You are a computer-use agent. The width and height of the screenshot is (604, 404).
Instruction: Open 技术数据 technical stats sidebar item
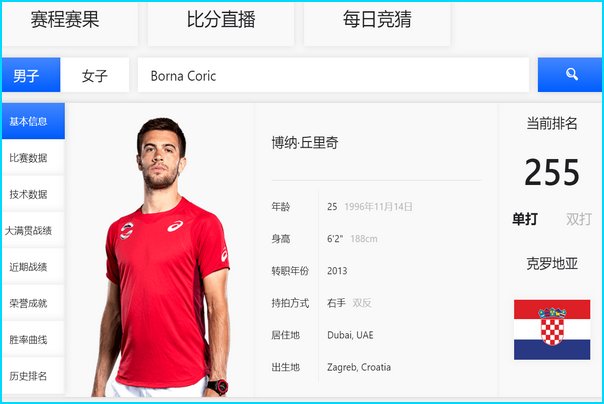33,193
